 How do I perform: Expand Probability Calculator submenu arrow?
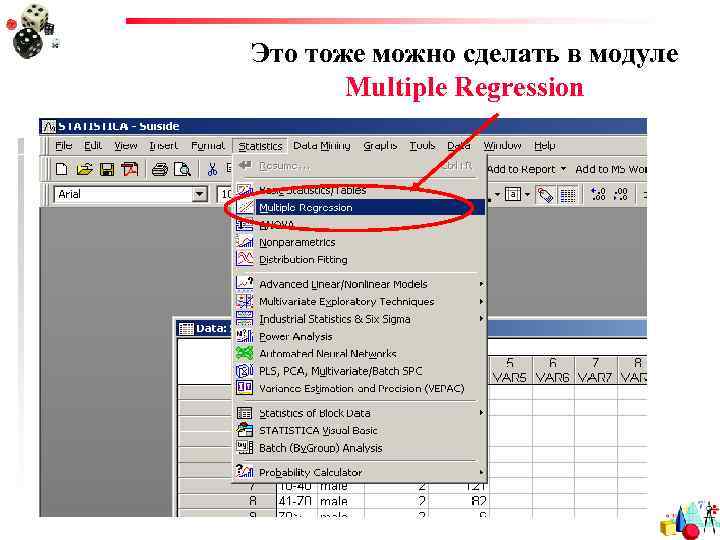tap(481, 472)
